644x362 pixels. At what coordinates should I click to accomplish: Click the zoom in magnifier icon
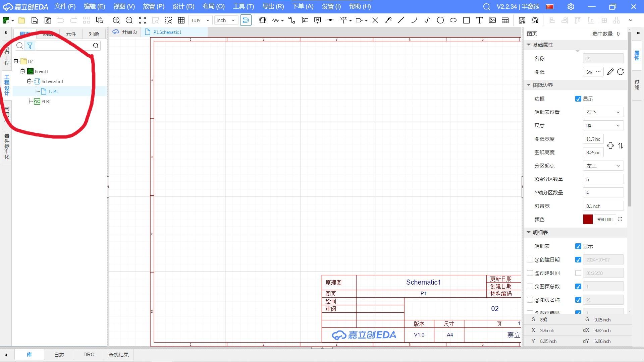[x=116, y=20]
